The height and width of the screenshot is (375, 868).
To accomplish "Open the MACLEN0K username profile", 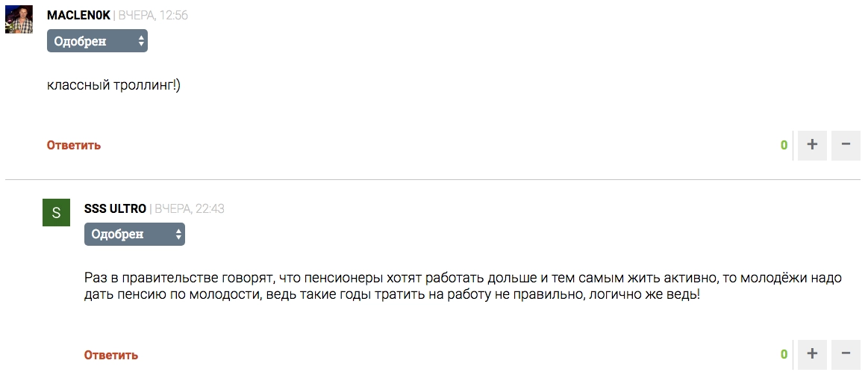I will pyautogui.click(x=78, y=16).
